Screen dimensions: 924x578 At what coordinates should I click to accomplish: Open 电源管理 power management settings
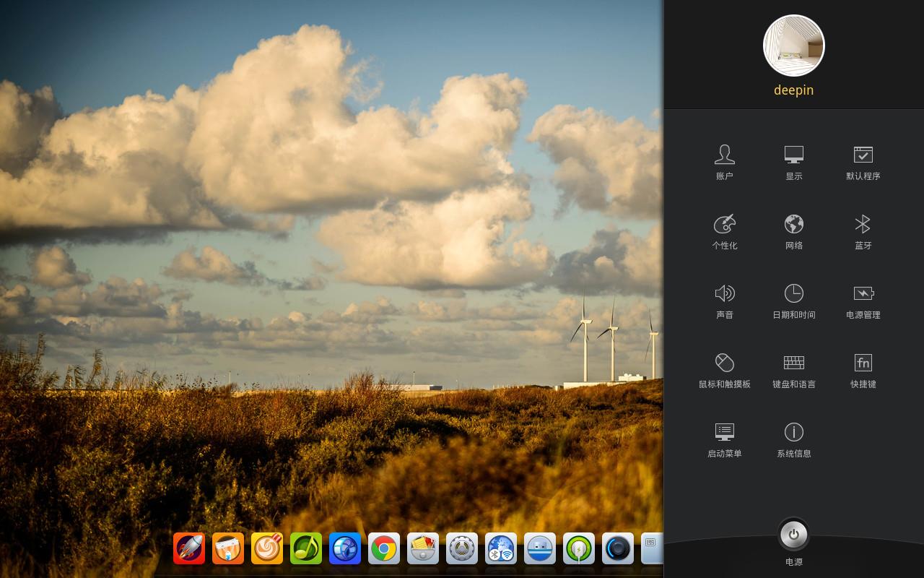[x=863, y=301]
